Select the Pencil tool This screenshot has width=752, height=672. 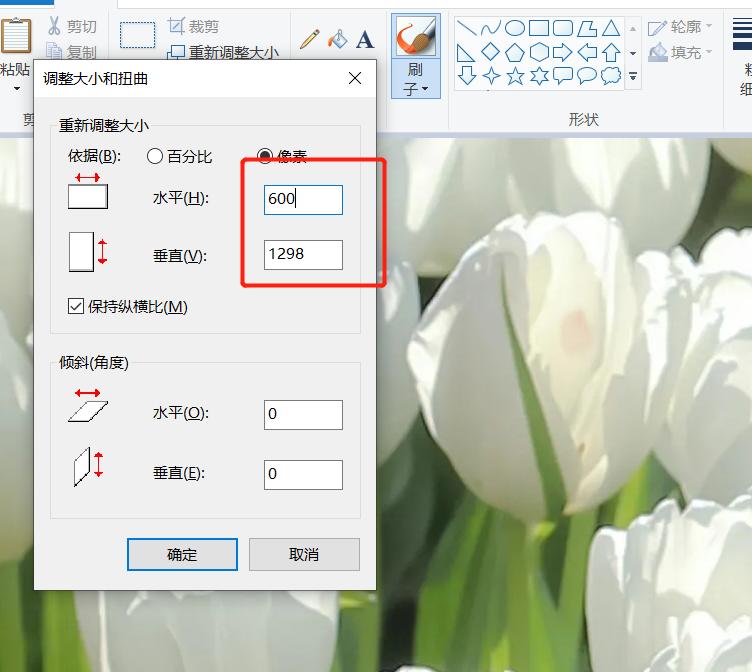pos(310,39)
